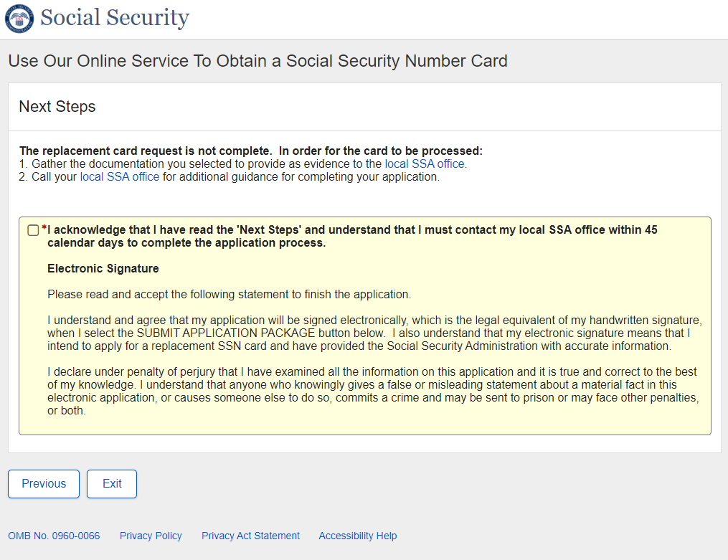
Task: Click the red required-field asterisk
Action: tap(44, 229)
